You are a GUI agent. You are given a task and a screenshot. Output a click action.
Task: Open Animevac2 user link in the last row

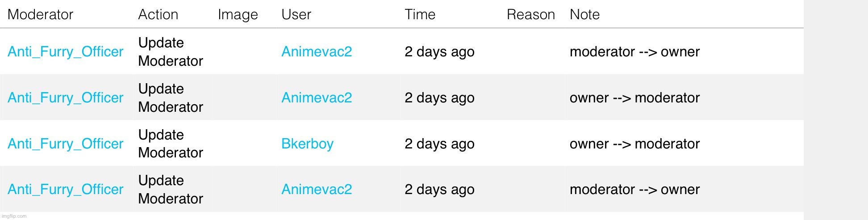point(317,189)
